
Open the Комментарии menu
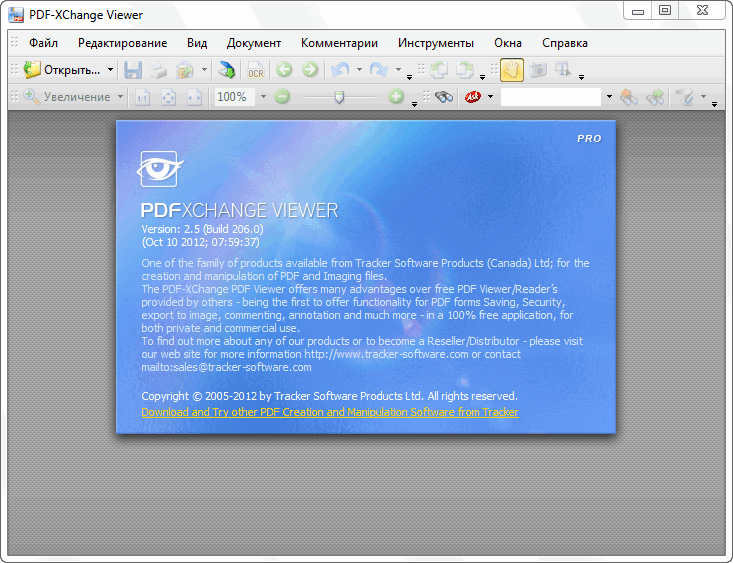click(339, 43)
